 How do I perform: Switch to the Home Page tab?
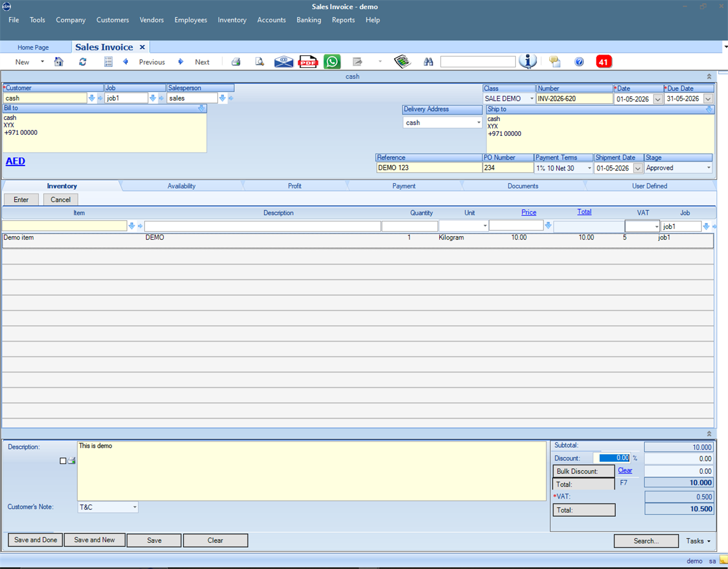tap(33, 47)
